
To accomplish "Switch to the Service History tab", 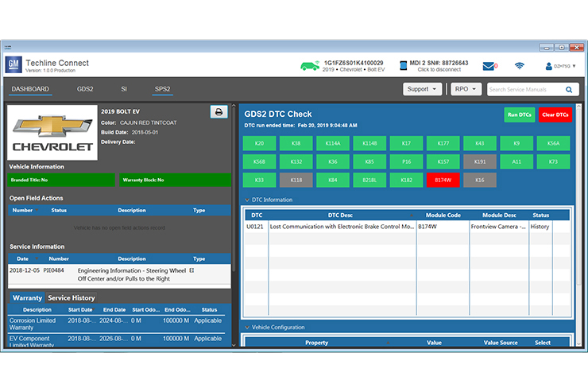I will tap(72, 298).
